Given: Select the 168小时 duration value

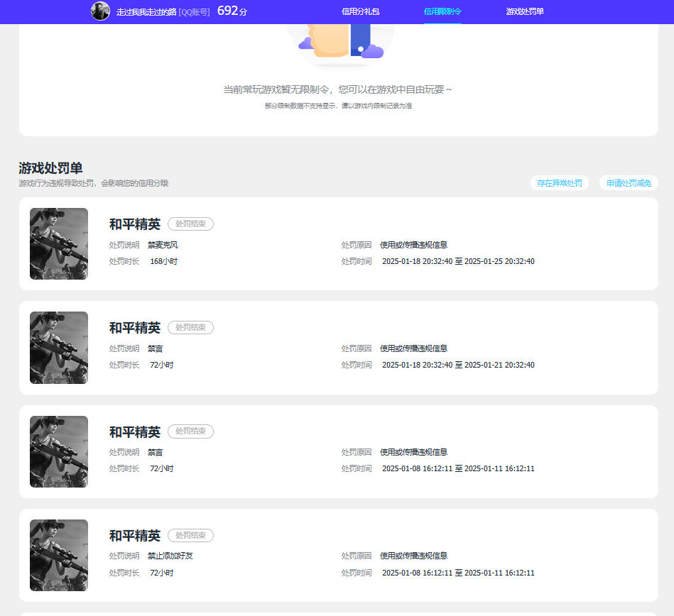Looking at the screenshot, I should pyautogui.click(x=163, y=261).
